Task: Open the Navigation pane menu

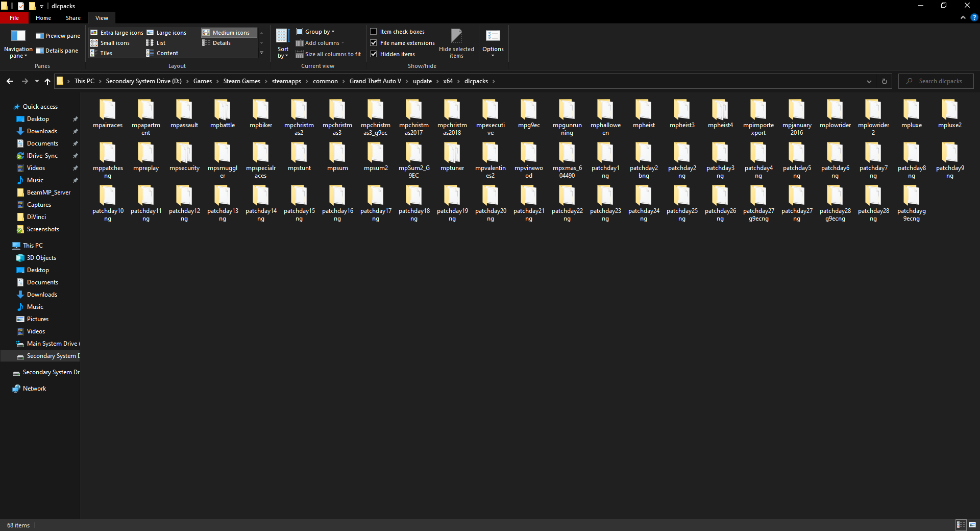Action: (18, 44)
